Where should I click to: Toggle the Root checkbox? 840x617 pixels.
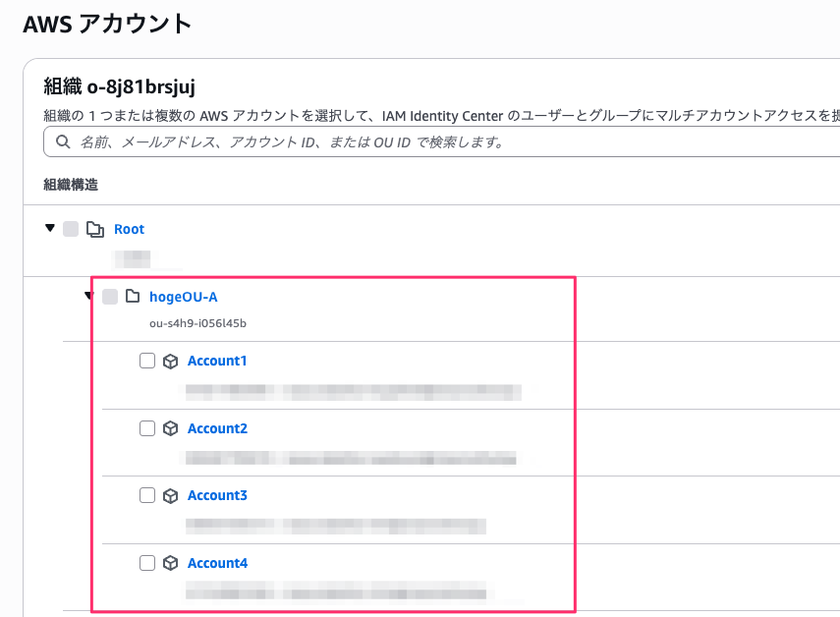pos(71,229)
